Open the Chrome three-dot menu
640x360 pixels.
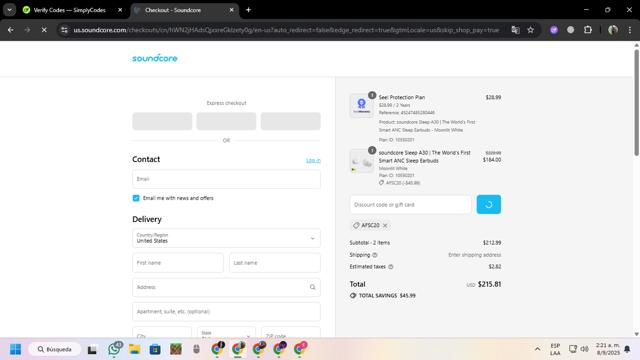(x=630, y=30)
